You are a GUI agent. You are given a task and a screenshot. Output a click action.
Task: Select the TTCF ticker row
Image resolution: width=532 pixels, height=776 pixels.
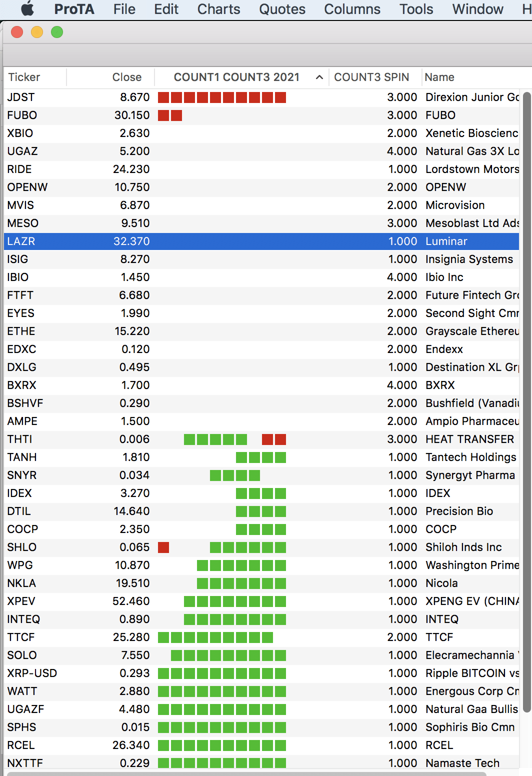pyautogui.click(x=261, y=637)
